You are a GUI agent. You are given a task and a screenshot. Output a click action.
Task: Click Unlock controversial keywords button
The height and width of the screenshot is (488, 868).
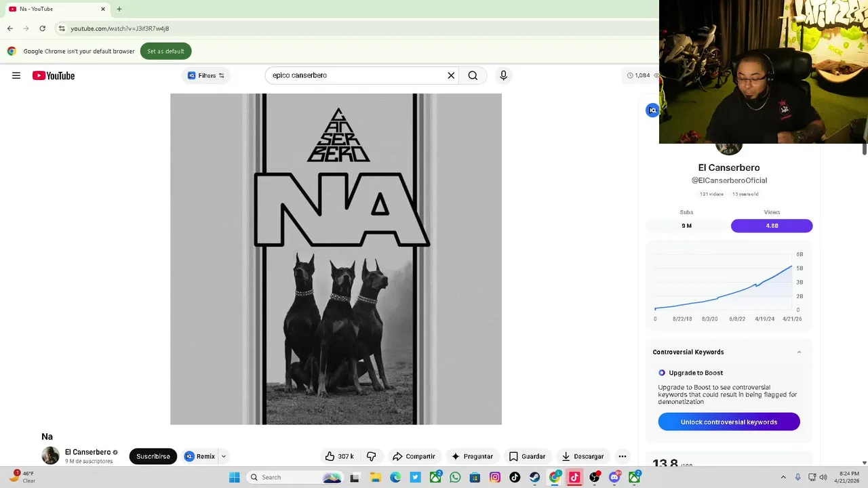point(729,422)
